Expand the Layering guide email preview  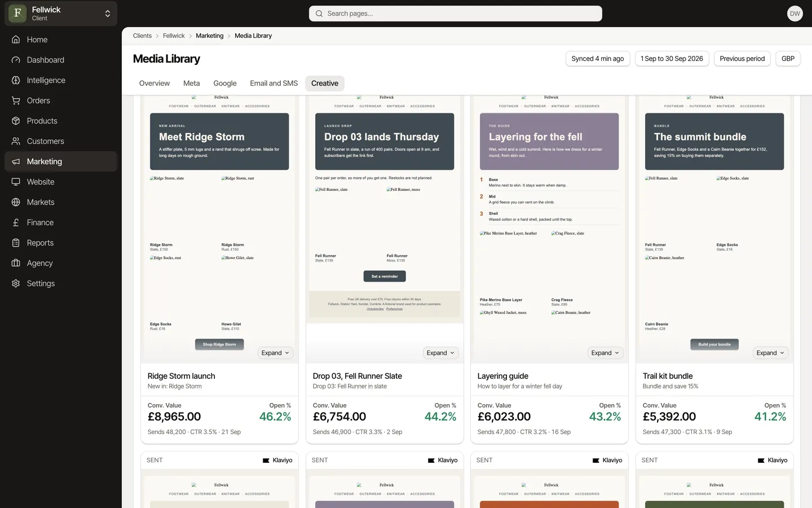pos(606,353)
